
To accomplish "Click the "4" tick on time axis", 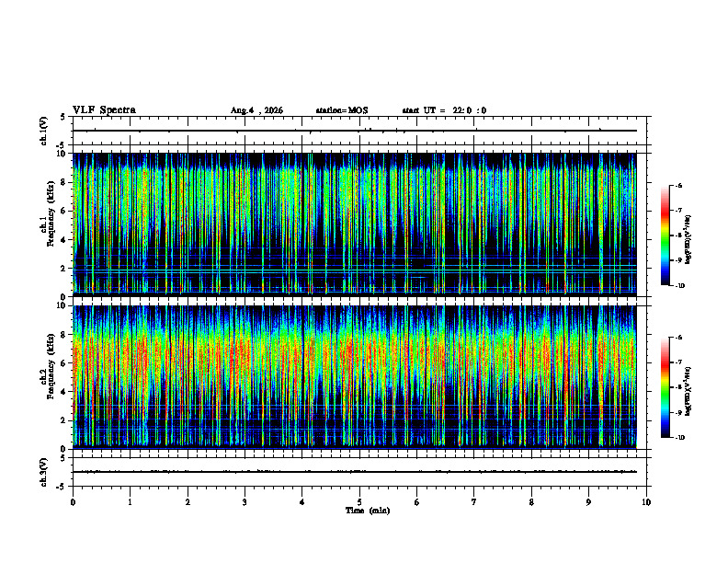I will (302, 502).
